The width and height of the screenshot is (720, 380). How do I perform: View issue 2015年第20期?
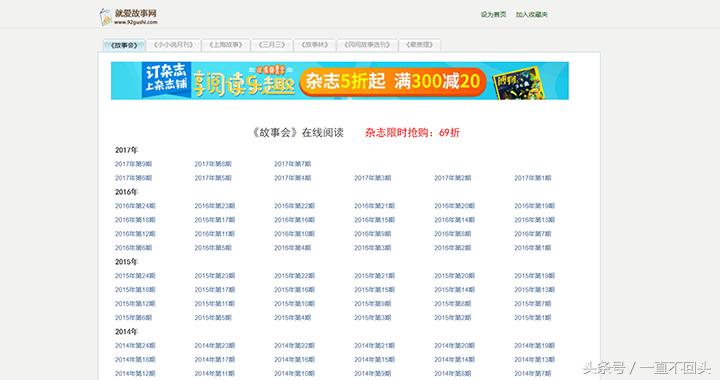click(455, 276)
